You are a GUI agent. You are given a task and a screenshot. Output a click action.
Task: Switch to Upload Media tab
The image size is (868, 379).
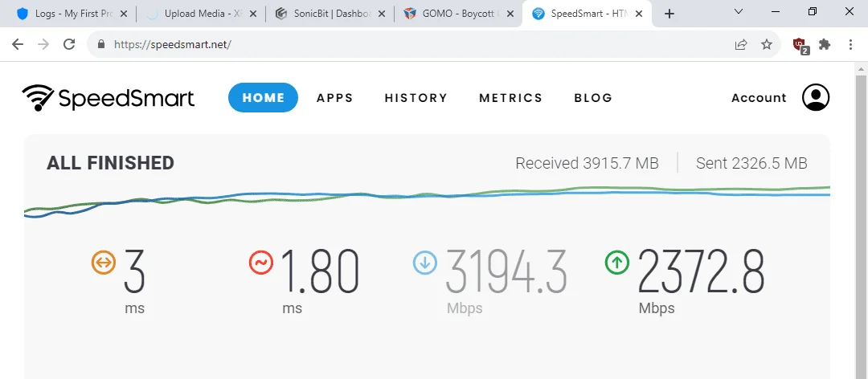(200, 14)
